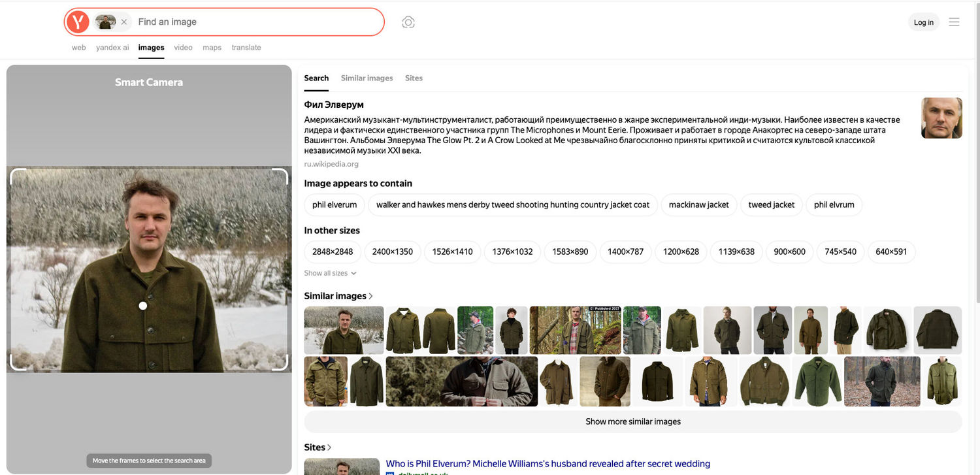Click the white center dot on photo
This screenshot has width=980, height=475.
(143, 306)
